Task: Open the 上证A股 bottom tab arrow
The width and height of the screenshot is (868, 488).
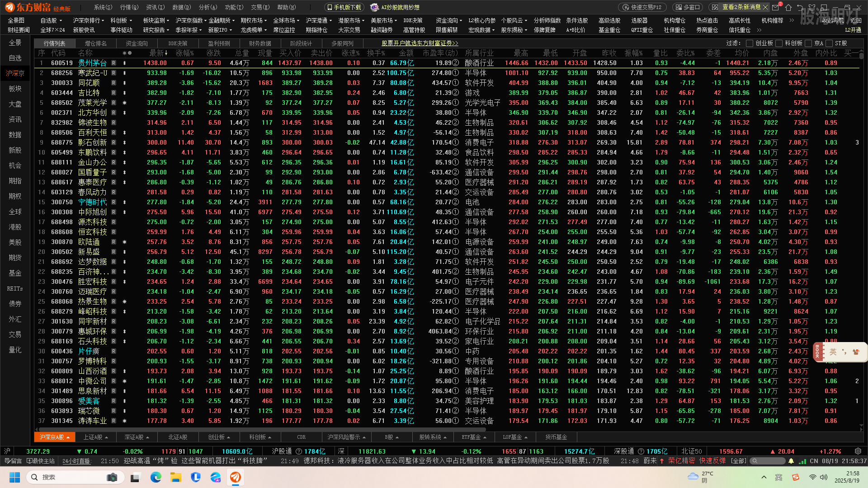Action: (x=107, y=437)
